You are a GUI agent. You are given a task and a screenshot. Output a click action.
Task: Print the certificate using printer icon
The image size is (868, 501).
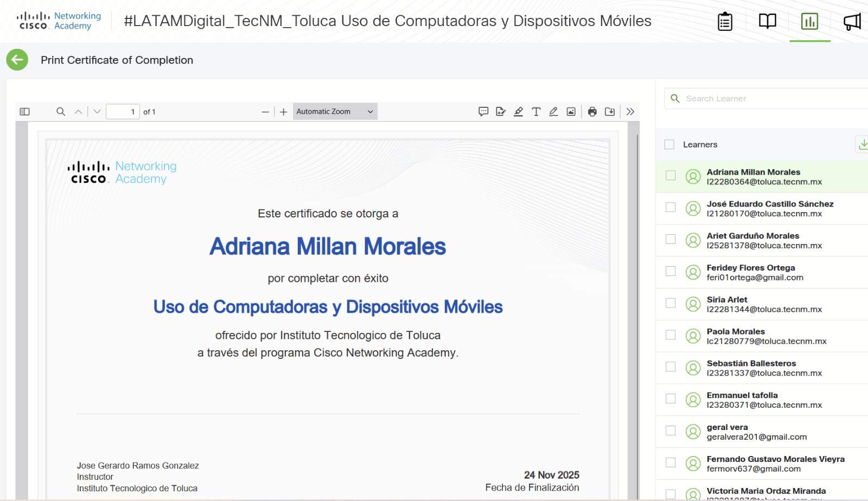(x=592, y=112)
